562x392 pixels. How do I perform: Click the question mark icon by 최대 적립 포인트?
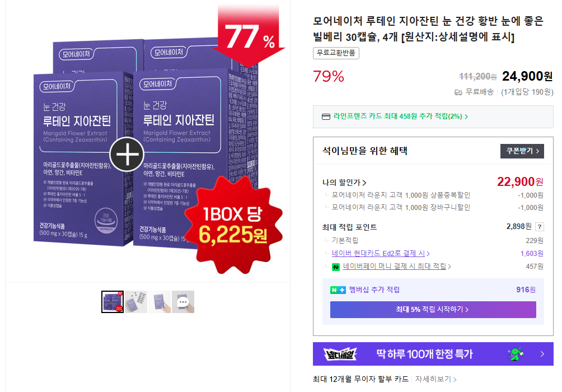point(540,227)
